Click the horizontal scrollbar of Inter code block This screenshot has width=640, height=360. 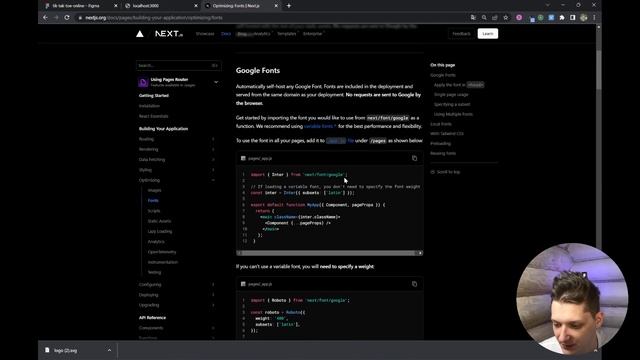(x=329, y=253)
